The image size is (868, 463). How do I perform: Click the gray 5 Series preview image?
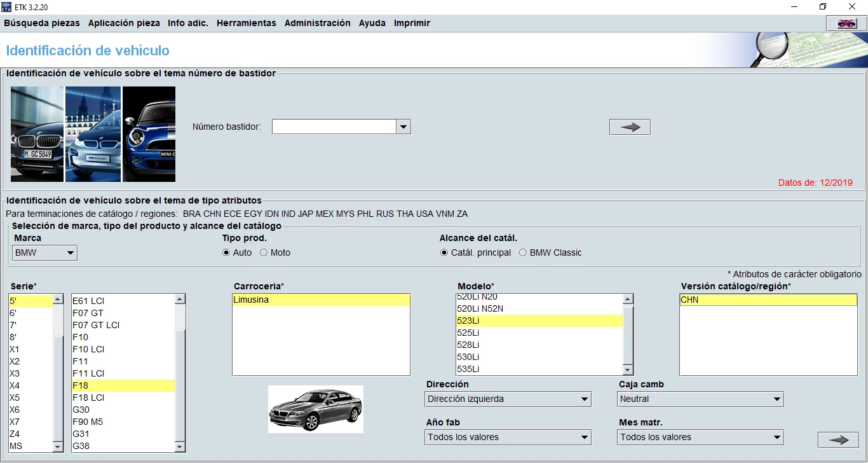pos(316,409)
